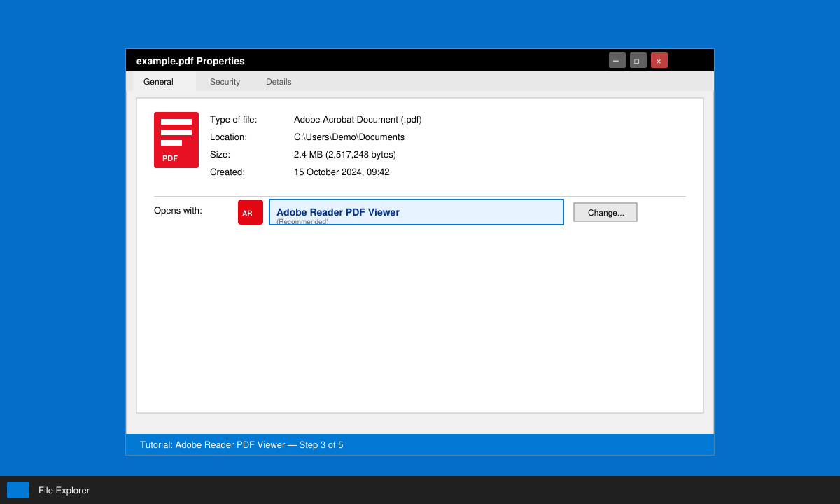This screenshot has width=840, height=504.
Task: Click the tutorial step 3 of 5 status bar
Action: coord(420,444)
